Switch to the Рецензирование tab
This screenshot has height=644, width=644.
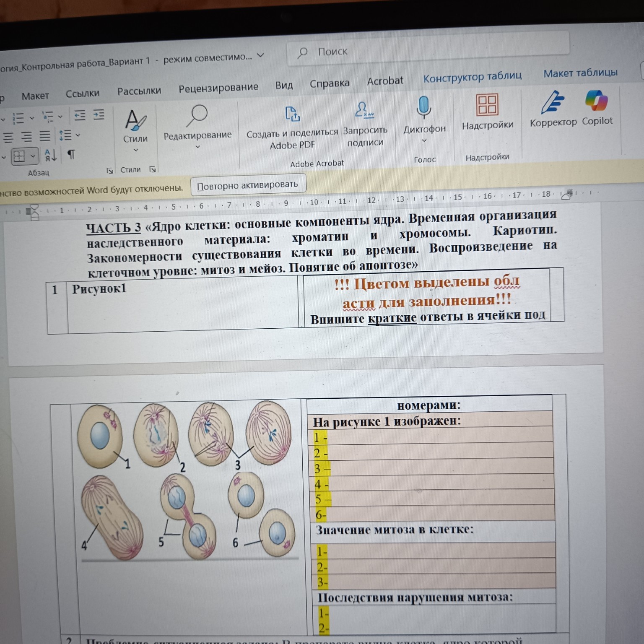218,88
